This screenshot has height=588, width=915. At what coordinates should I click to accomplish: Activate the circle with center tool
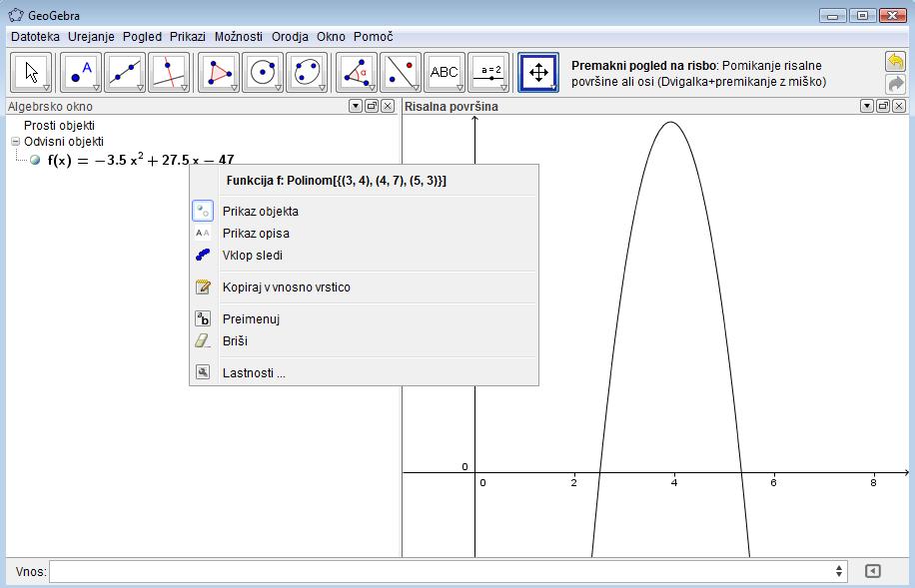263,73
